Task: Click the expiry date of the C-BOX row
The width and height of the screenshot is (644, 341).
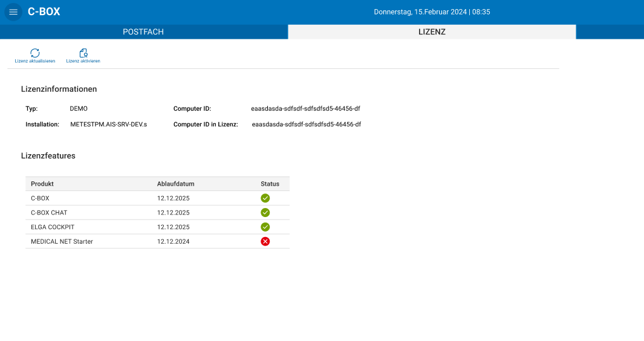Action: point(174,198)
